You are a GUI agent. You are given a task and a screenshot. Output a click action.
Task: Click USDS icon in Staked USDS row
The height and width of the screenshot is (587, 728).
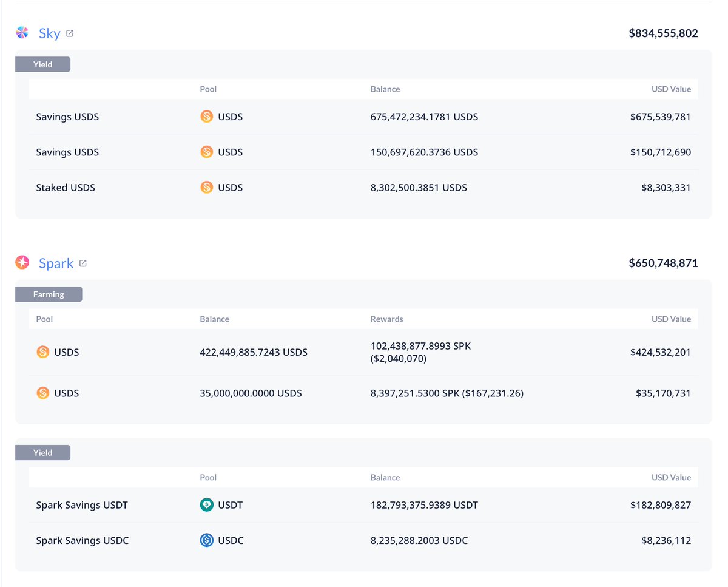(207, 188)
